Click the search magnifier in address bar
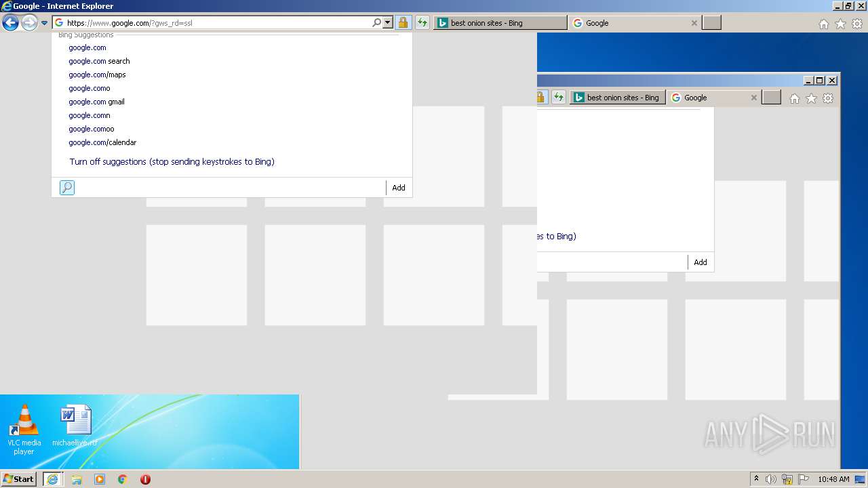Screen dimensions: 868x488 [377, 23]
